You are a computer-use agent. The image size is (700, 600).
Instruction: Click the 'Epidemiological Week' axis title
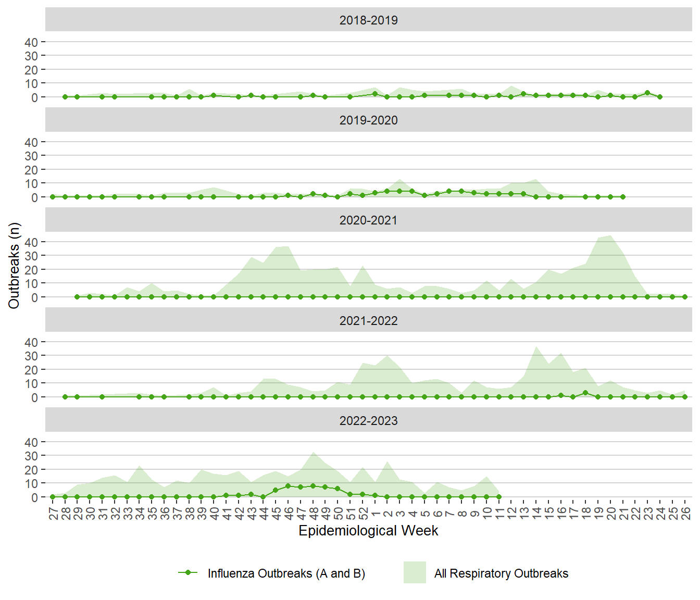pos(368,531)
